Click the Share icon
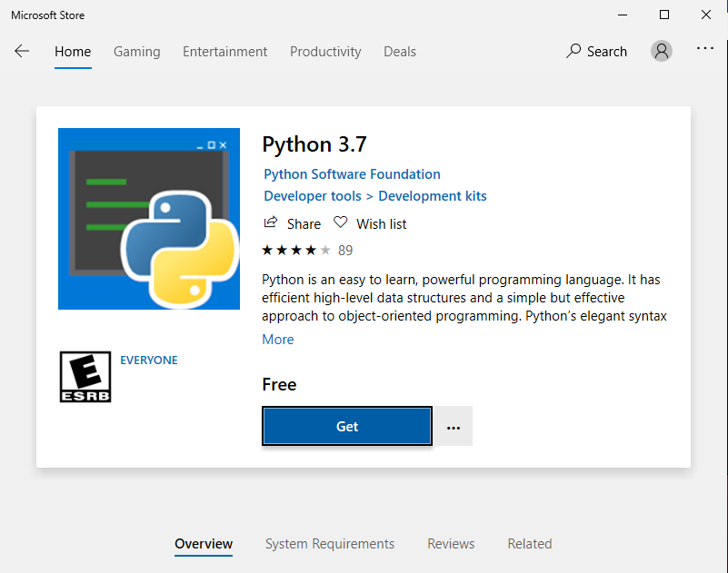Screen dimensions: 728x573 point(271,222)
